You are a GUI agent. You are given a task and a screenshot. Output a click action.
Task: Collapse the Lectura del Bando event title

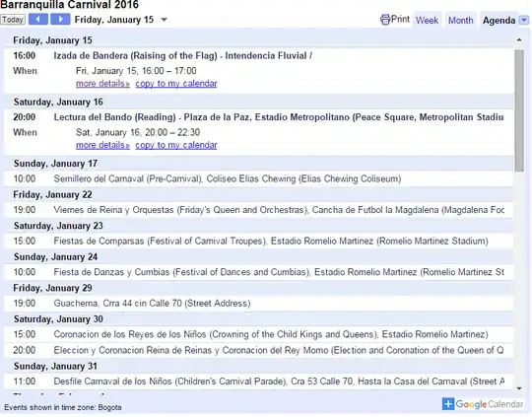[x=278, y=117]
